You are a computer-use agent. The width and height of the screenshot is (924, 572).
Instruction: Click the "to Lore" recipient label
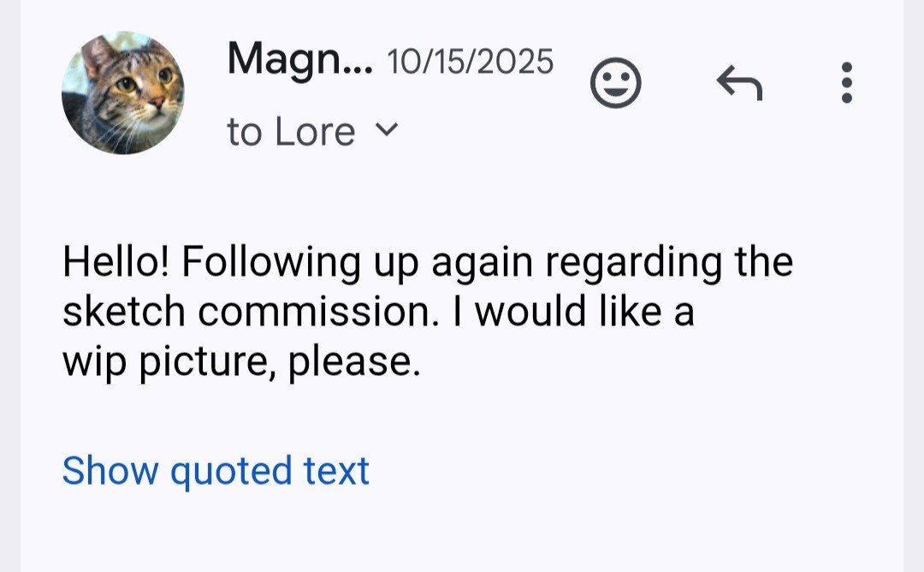tap(291, 132)
